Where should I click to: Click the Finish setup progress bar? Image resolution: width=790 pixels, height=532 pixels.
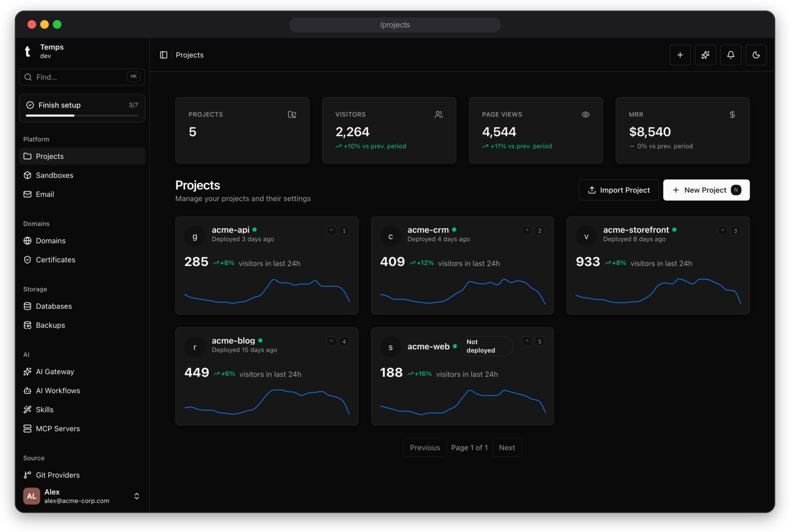point(82,115)
